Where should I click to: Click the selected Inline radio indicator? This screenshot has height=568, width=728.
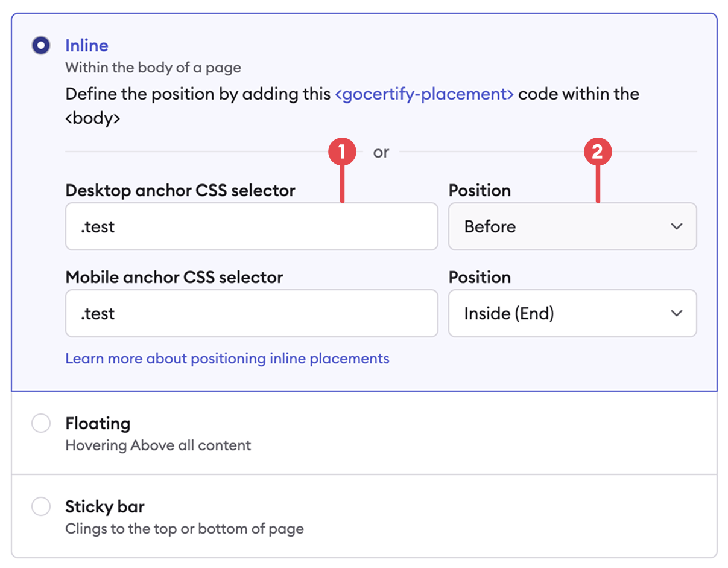(40, 45)
